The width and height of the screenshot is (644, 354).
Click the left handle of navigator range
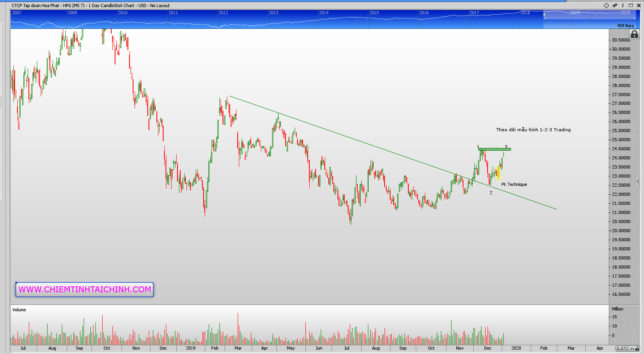pos(545,19)
